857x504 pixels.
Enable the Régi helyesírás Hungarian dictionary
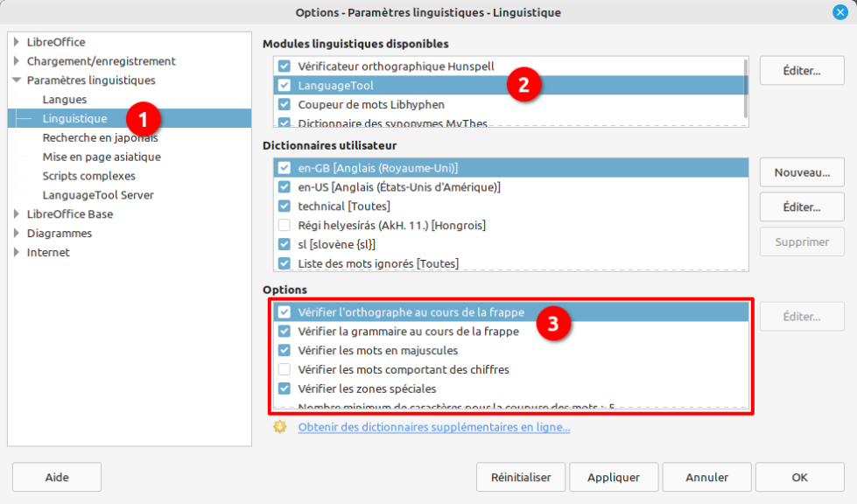pyautogui.click(x=284, y=225)
